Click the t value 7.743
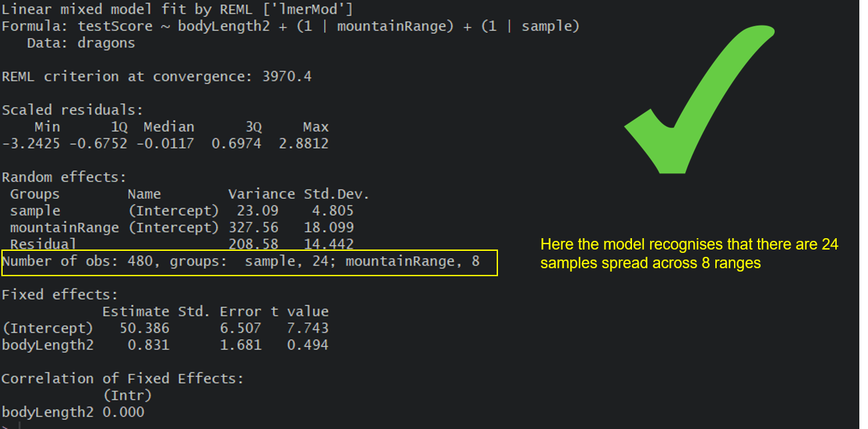 pos(307,328)
